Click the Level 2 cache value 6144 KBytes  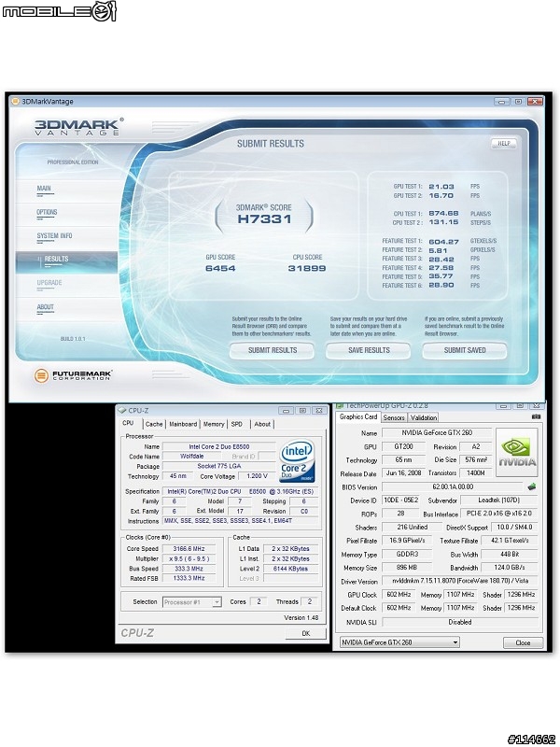pos(290,569)
